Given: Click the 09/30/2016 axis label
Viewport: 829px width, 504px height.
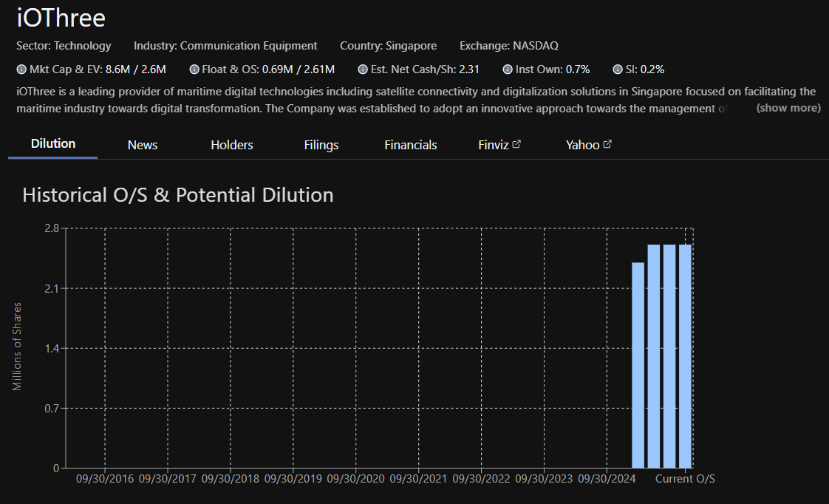Looking at the screenshot, I should point(105,479).
